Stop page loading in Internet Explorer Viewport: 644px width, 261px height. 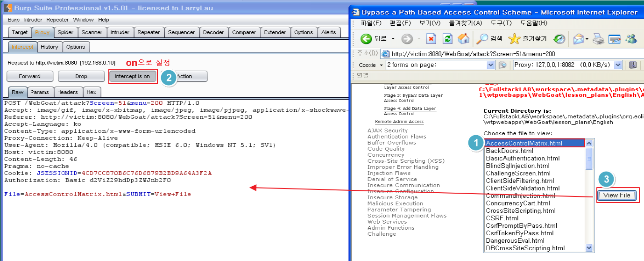(x=432, y=38)
